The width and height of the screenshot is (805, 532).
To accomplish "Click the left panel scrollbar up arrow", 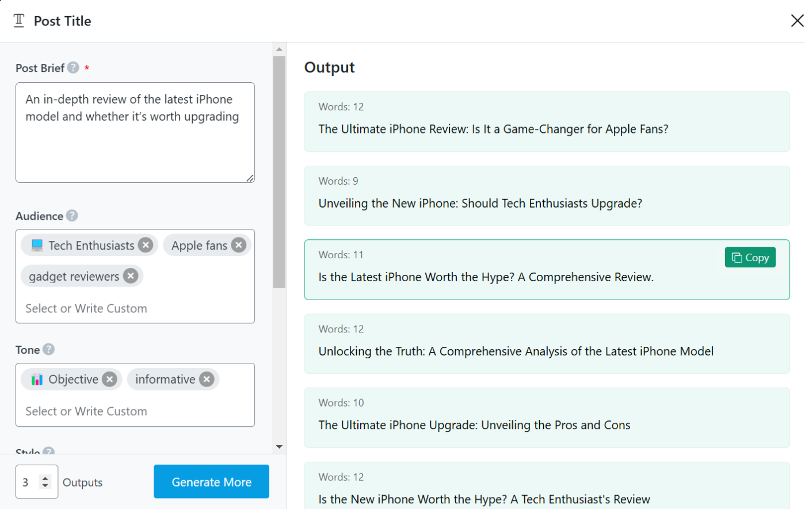I will (279, 49).
